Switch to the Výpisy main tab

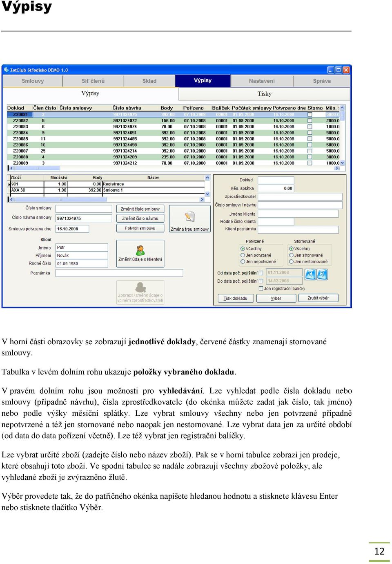(203, 80)
